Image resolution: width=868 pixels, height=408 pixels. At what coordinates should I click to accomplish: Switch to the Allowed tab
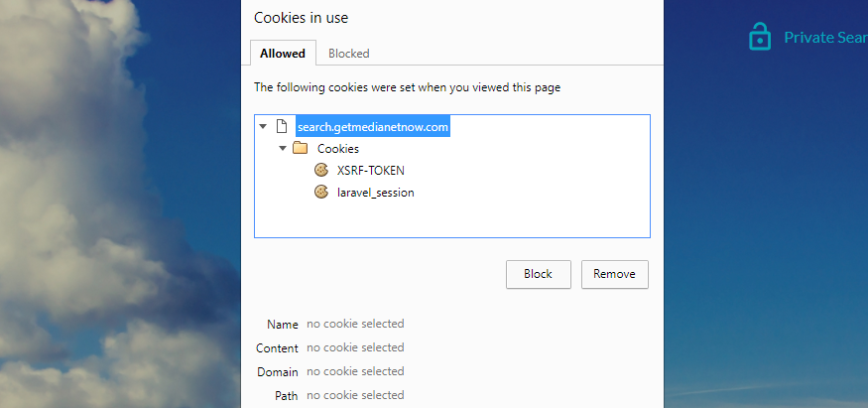(283, 54)
